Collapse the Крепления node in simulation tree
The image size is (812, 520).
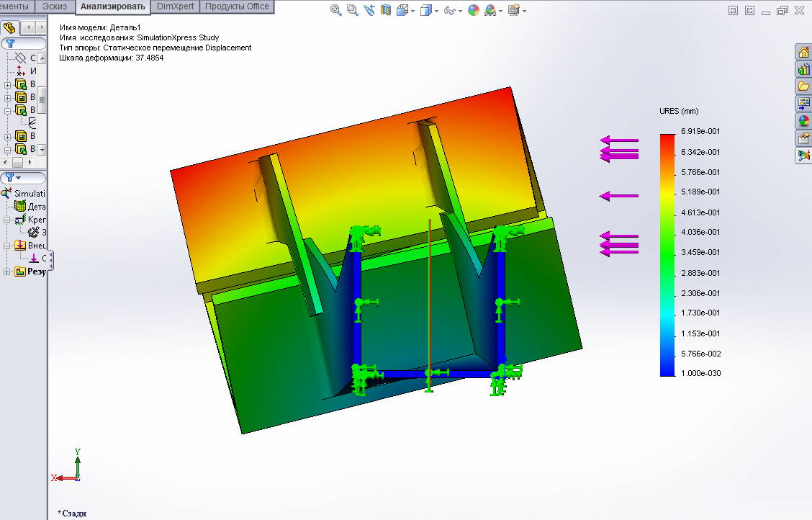point(8,220)
